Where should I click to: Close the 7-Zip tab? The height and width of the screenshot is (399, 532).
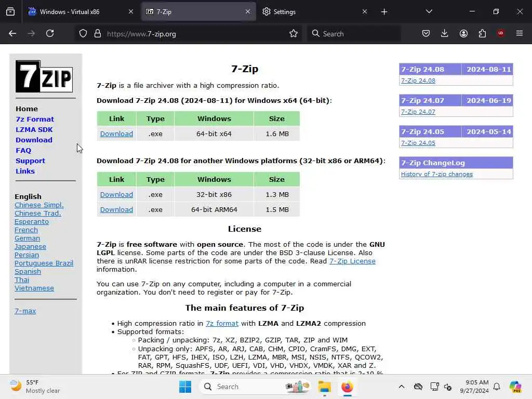coord(248,11)
